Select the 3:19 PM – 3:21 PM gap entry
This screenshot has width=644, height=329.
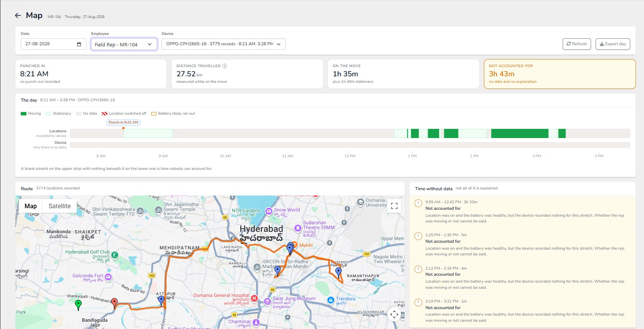pyautogui.click(x=523, y=311)
